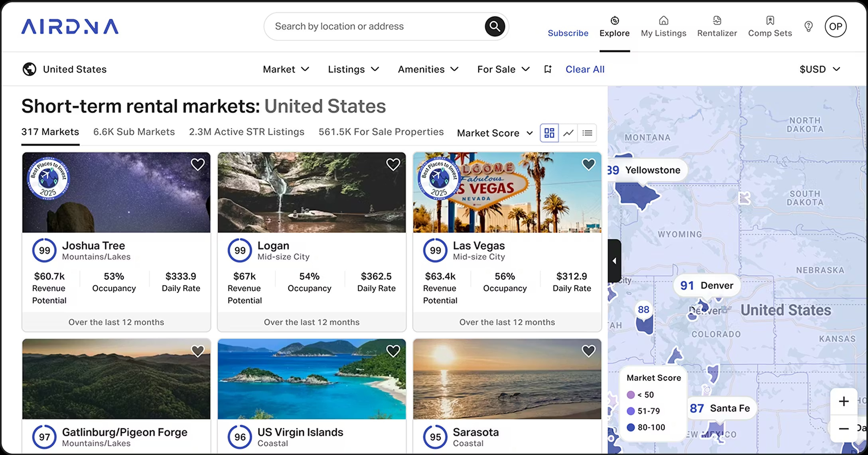Click the save filter bookmark icon
This screenshot has width=868, height=455.
pyautogui.click(x=548, y=69)
